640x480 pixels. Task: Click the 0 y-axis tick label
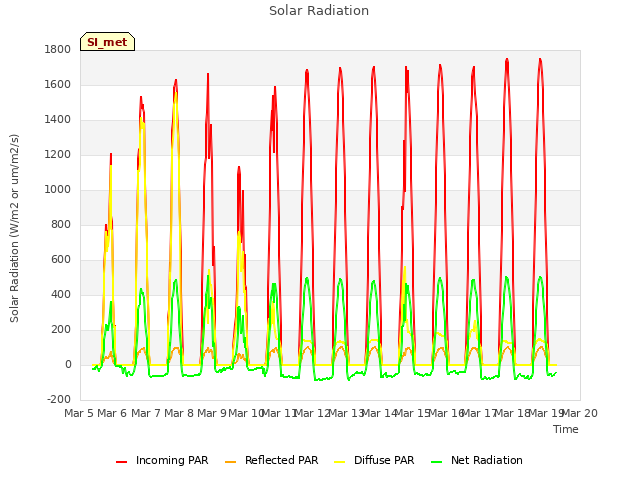68,365
